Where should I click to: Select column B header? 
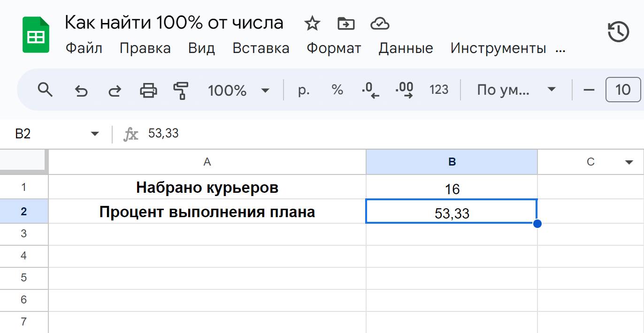tap(452, 162)
